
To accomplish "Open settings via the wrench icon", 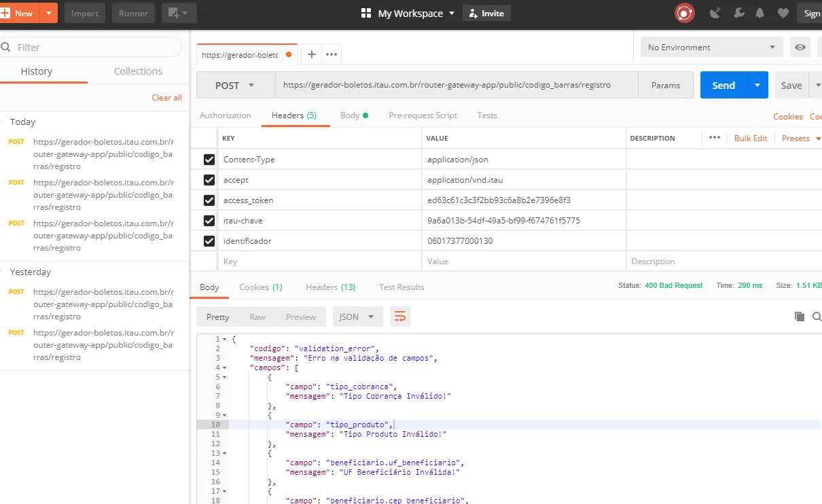I will click(x=738, y=13).
